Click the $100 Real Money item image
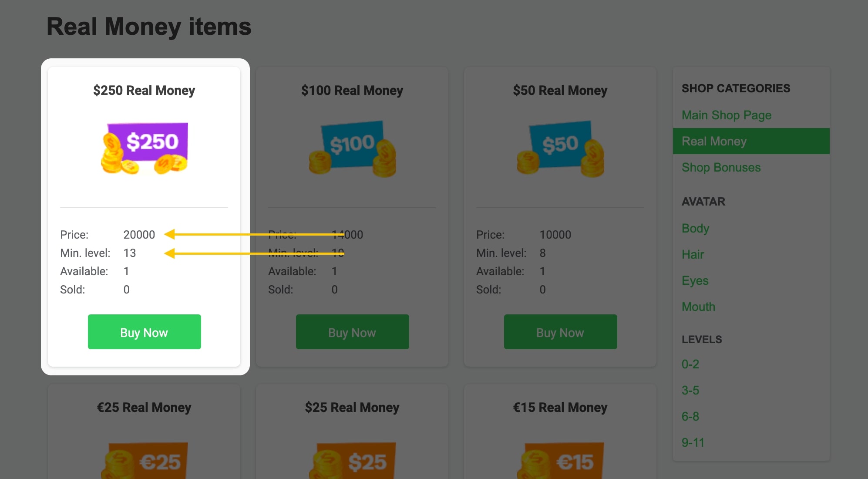Viewport: 868px width, 479px height. click(x=352, y=150)
